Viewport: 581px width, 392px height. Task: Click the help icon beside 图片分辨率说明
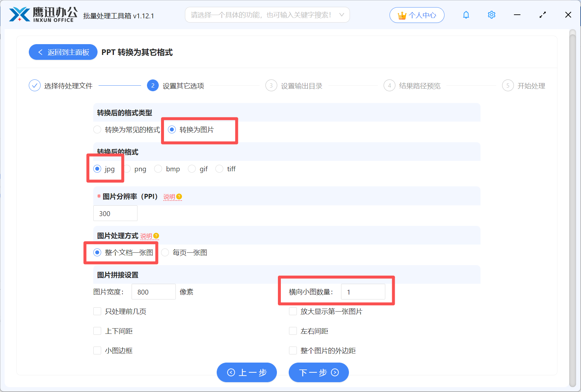click(179, 196)
